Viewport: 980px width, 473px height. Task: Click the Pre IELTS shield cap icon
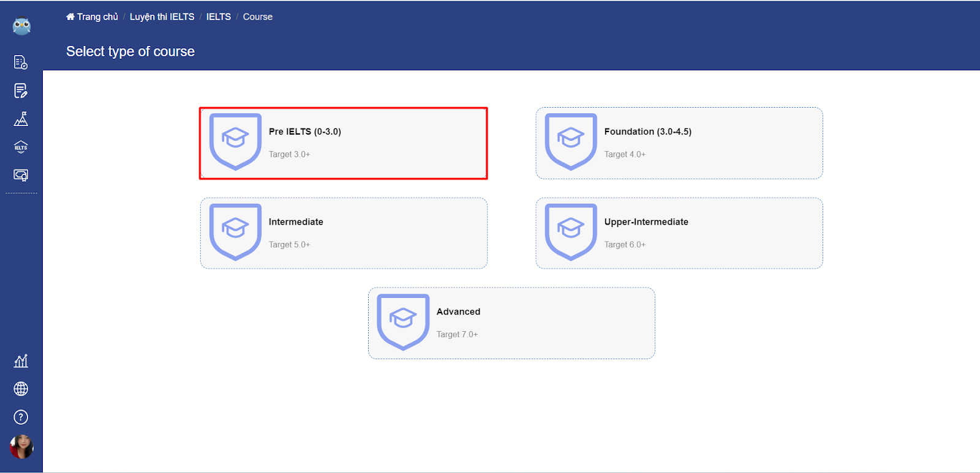tap(235, 142)
